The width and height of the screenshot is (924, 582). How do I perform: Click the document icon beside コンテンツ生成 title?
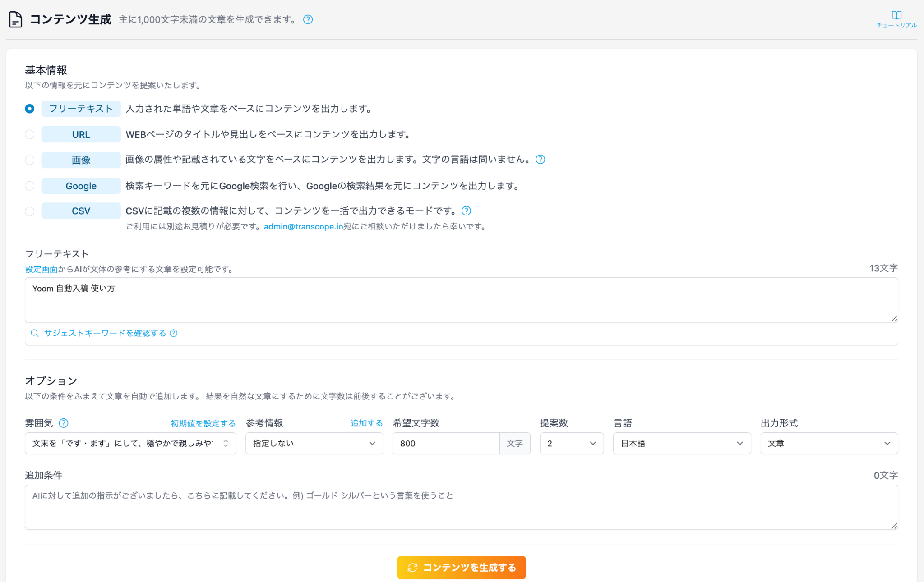click(x=16, y=19)
